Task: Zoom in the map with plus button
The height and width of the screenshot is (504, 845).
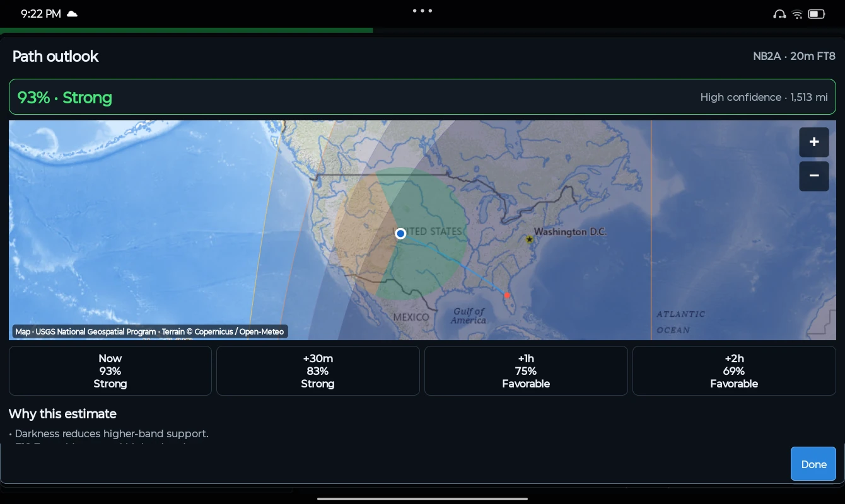Action: coord(814,142)
